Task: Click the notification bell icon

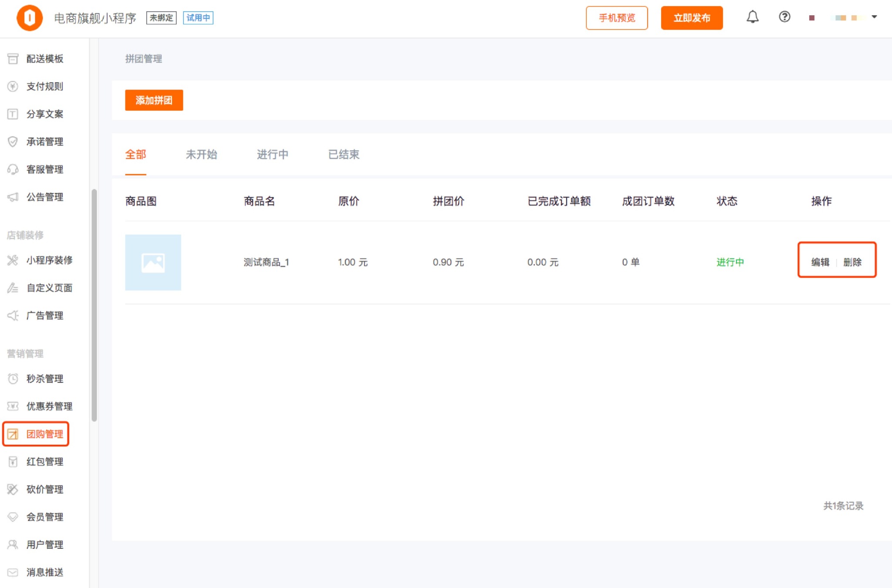Action: 752,17
